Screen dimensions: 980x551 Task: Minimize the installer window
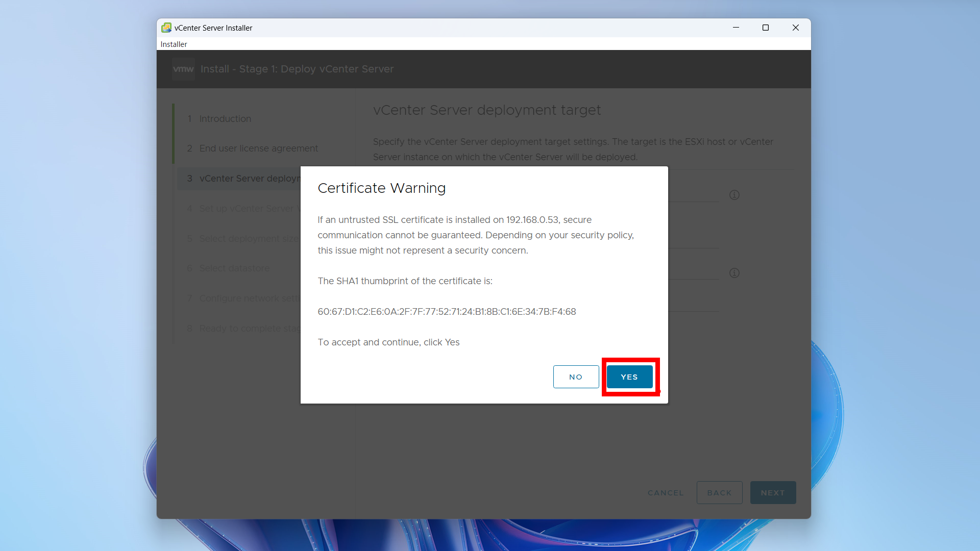point(736,28)
